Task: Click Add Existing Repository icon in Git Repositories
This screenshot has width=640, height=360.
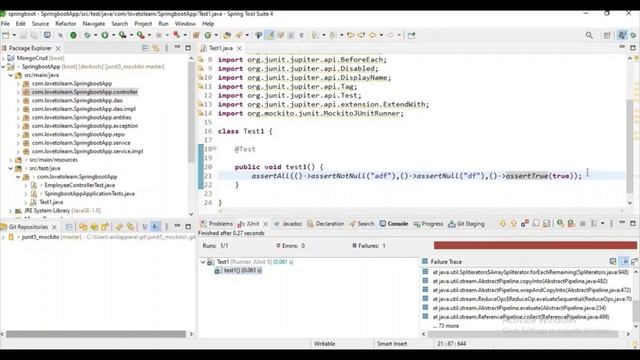Action: coord(83,227)
